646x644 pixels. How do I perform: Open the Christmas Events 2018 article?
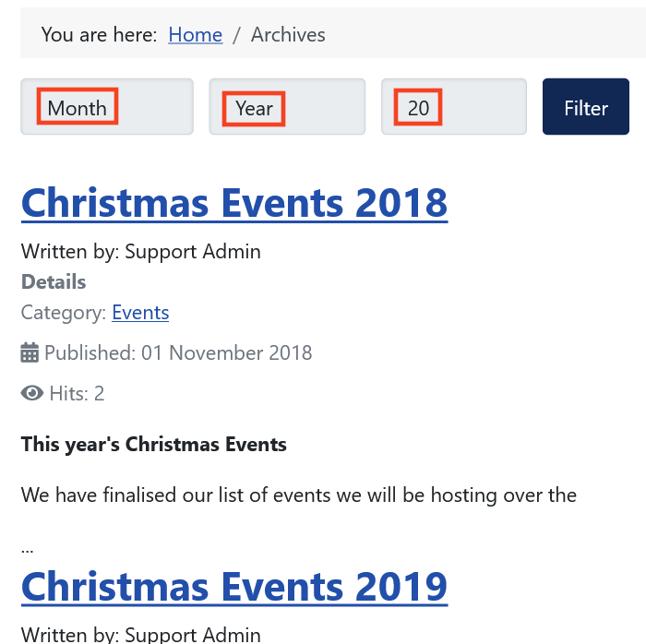coord(234,203)
